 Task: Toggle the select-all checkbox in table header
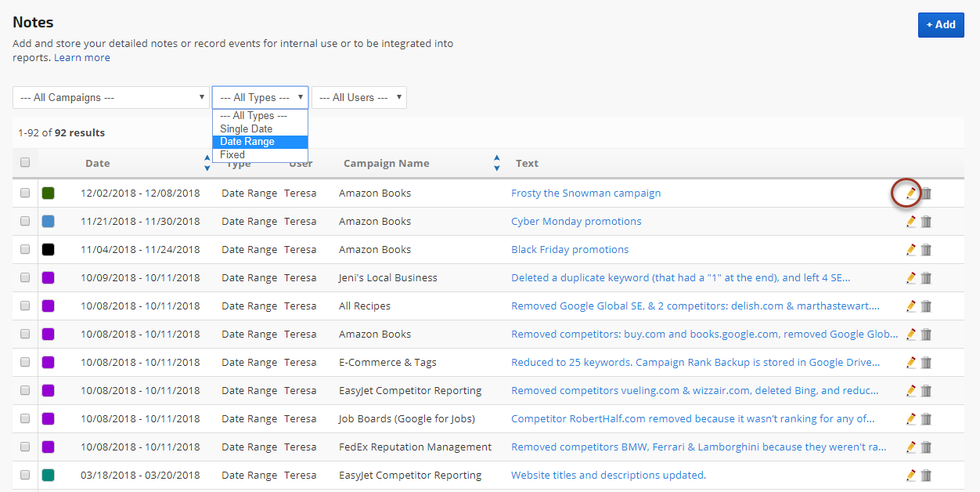click(25, 163)
